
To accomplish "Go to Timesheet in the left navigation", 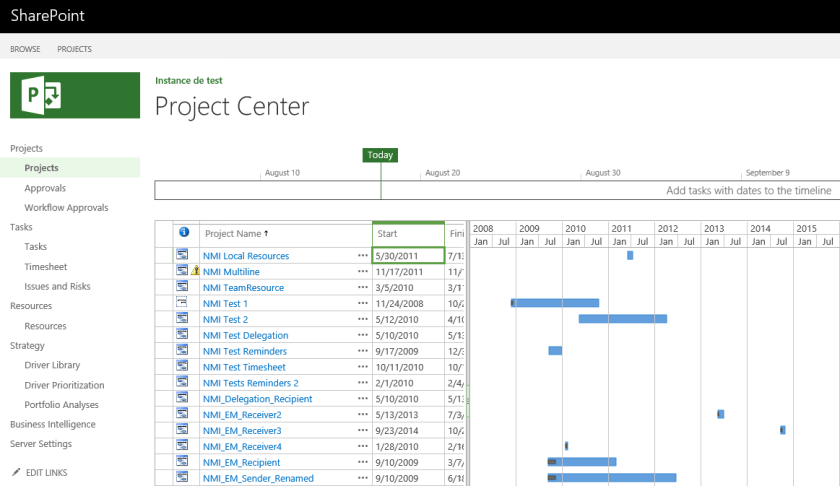I will [x=45, y=267].
